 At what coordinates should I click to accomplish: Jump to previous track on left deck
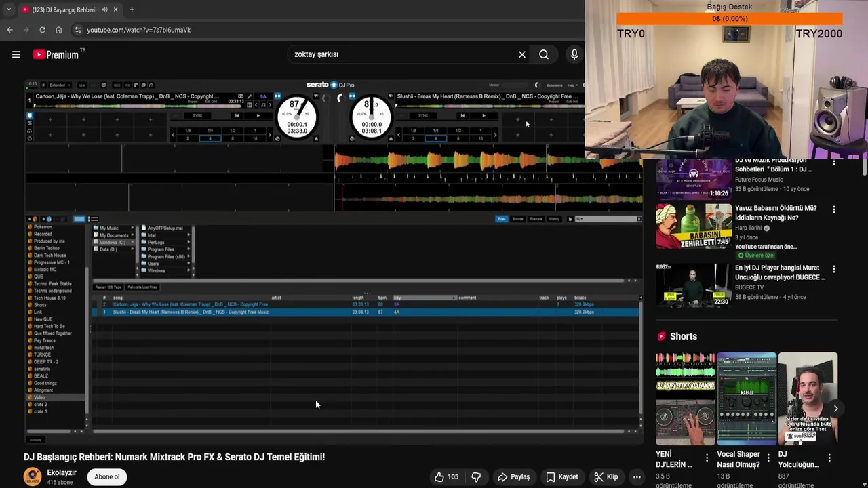(237, 115)
